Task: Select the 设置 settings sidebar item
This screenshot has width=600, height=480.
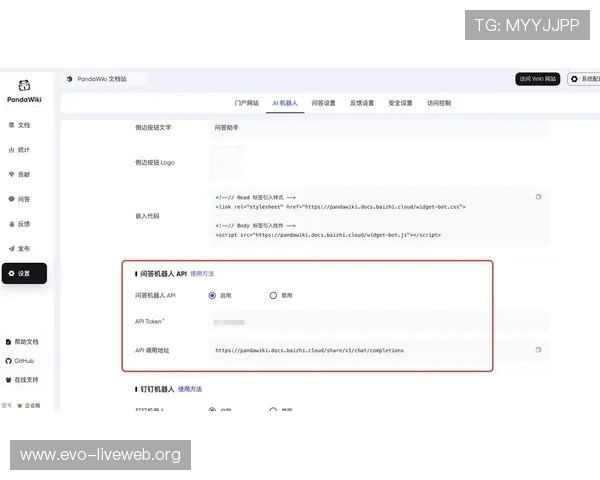Action: pos(24,273)
